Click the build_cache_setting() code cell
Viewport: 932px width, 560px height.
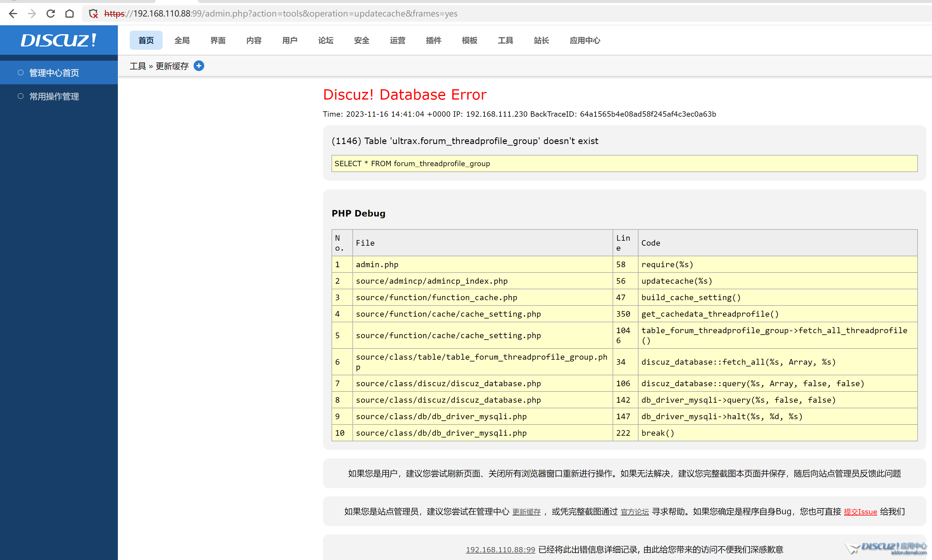pyautogui.click(x=777, y=297)
